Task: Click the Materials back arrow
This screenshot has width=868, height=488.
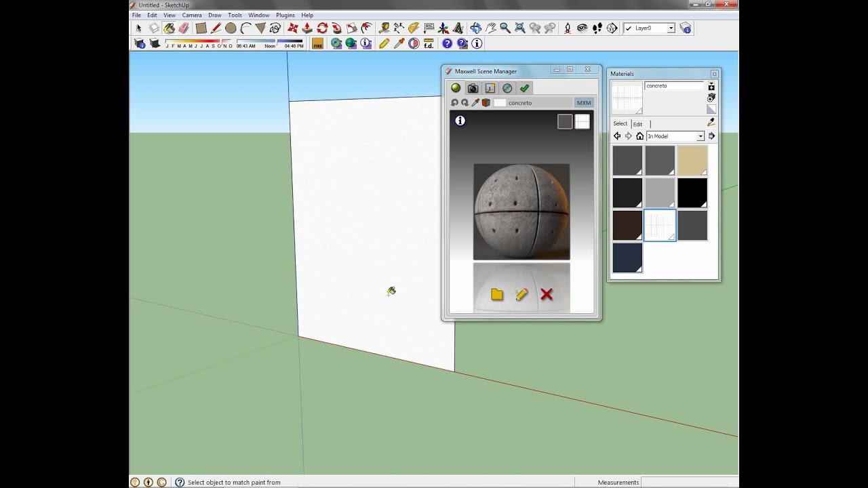Action: [617, 136]
